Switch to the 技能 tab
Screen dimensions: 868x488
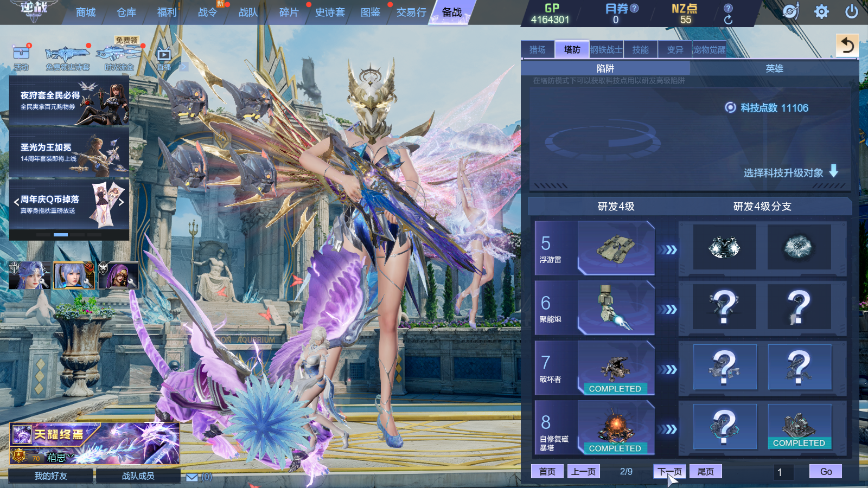(x=641, y=50)
